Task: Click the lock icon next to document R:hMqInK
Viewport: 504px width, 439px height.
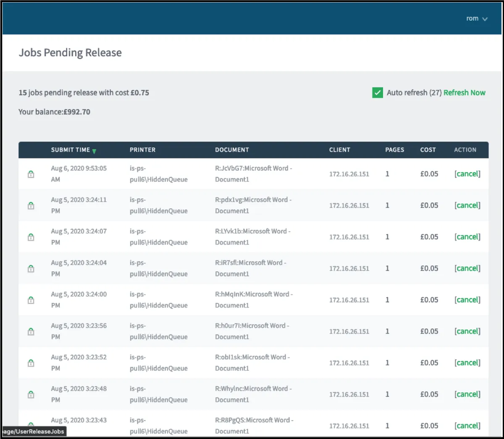Action: tap(31, 300)
